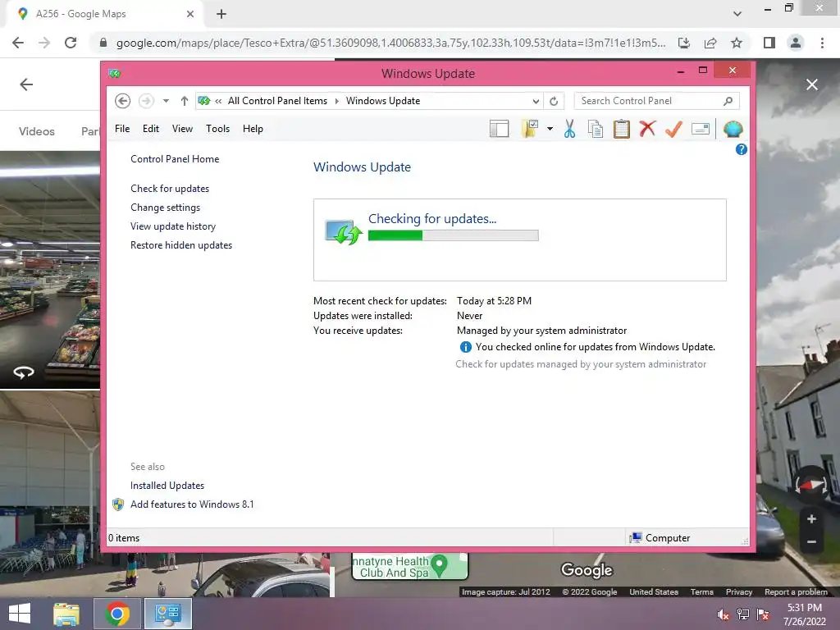Click Chrome's back navigation button
The height and width of the screenshot is (630, 840).
click(x=18, y=43)
